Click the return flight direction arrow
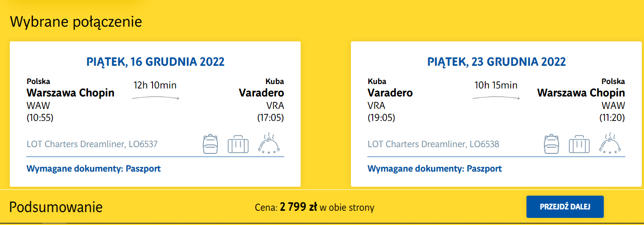The image size is (644, 225). point(496,98)
